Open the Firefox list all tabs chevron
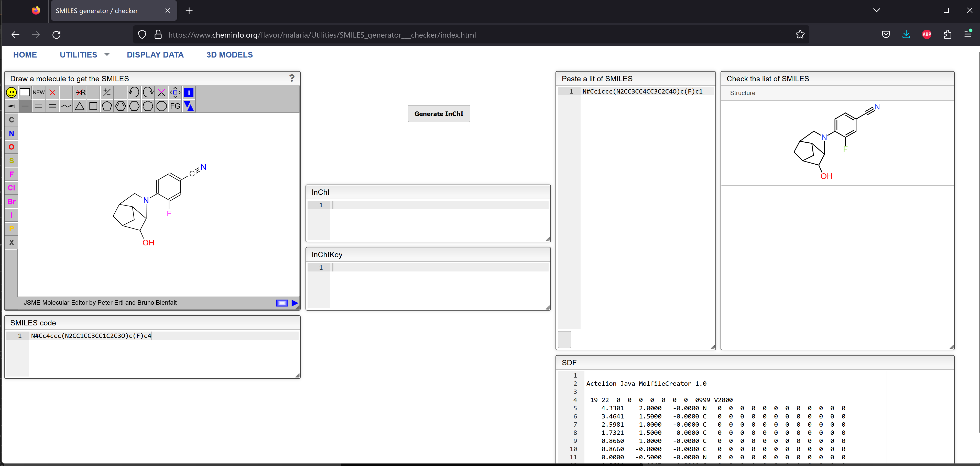Screen dimensions: 980x466 876,10
